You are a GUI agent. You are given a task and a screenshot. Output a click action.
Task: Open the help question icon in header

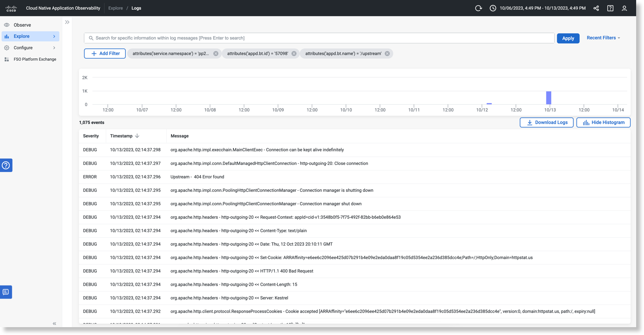610,8
